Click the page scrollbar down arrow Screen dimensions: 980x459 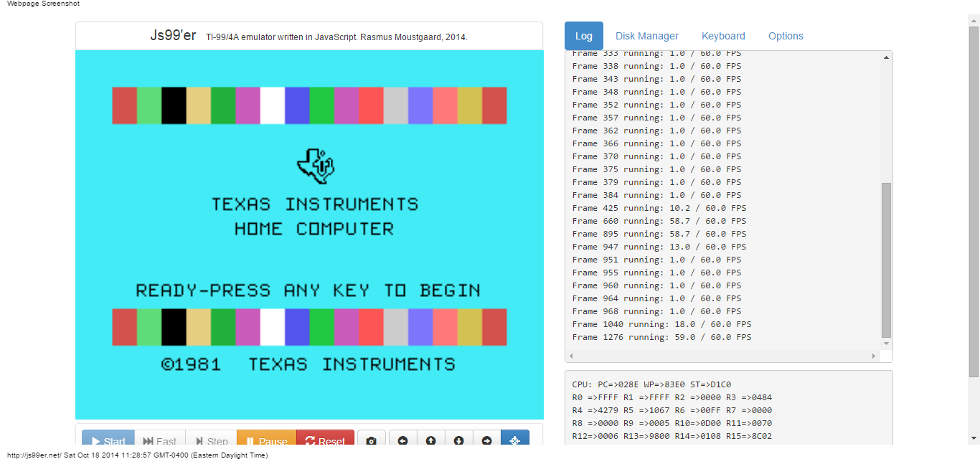(x=974, y=437)
